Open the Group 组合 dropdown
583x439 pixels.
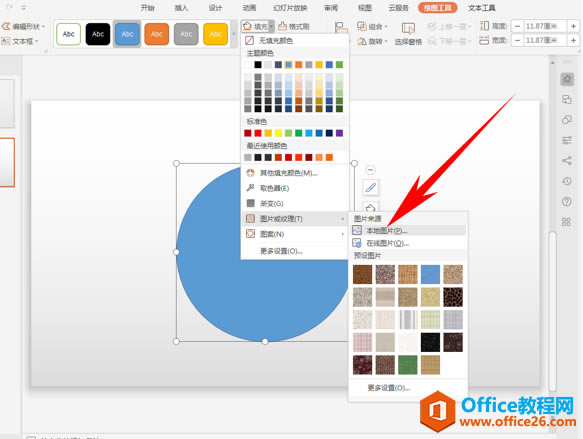(x=372, y=26)
